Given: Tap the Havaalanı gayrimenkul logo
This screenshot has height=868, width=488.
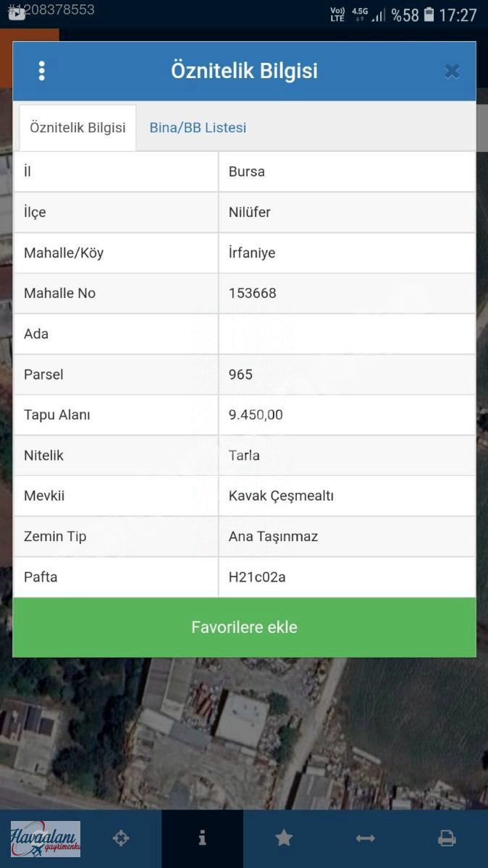Looking at the screenshot, I should click(x=45, y=839).
